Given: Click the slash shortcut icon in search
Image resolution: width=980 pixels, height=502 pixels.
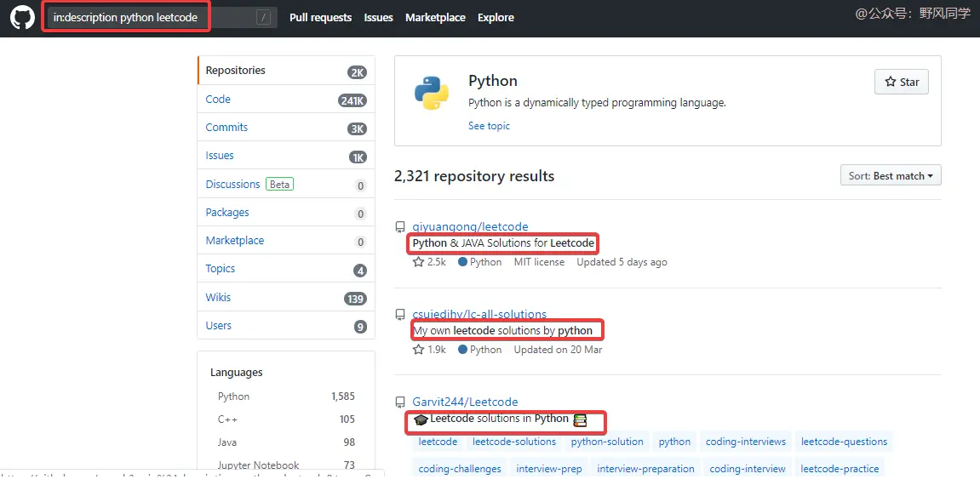Looking at the screenshot, I should pos(263,18).
